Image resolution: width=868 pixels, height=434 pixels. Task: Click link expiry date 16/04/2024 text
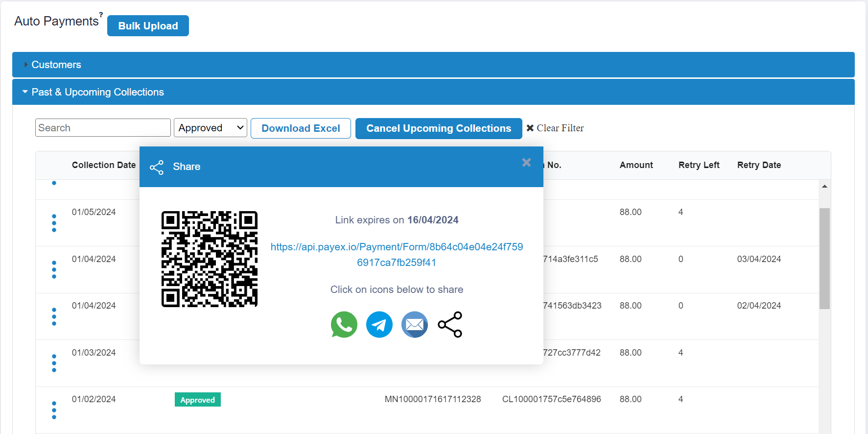[x=433, y=220]
